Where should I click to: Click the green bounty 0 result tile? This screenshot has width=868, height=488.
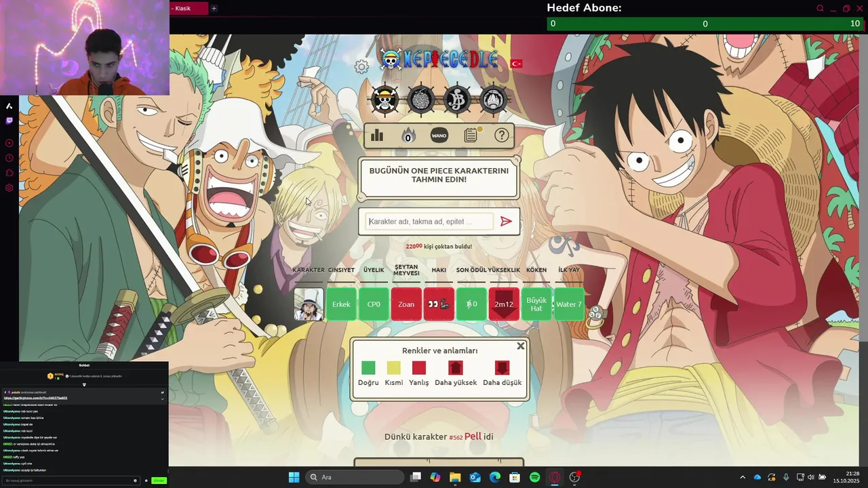coord(471,304)
